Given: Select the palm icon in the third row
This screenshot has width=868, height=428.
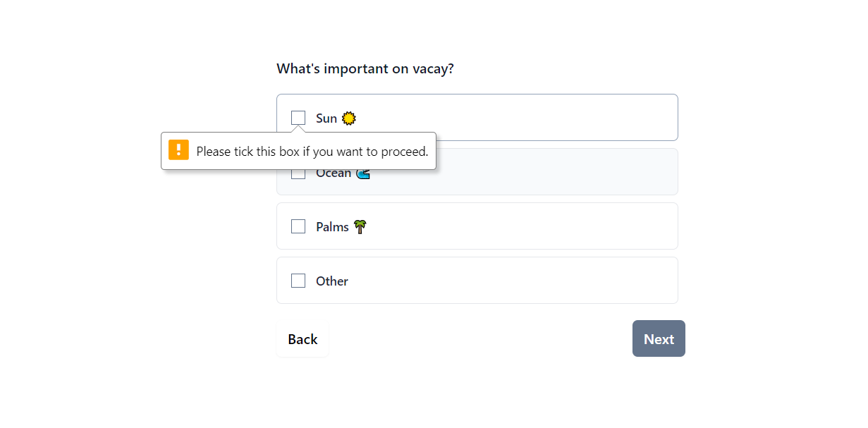Looking at the screenshot, I should (360, 226).
